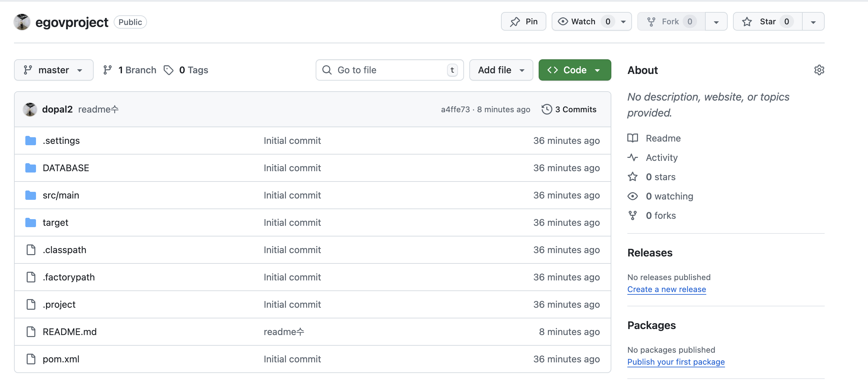This screenshot has height=381, width=868.
Task: Click the README.md file icon
Action: tap(31, 332)
